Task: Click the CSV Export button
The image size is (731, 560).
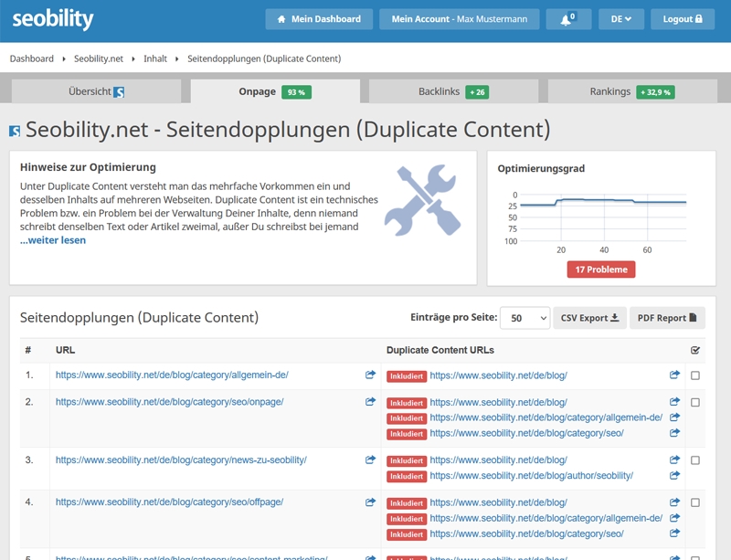Action: (x=589, y=318)
